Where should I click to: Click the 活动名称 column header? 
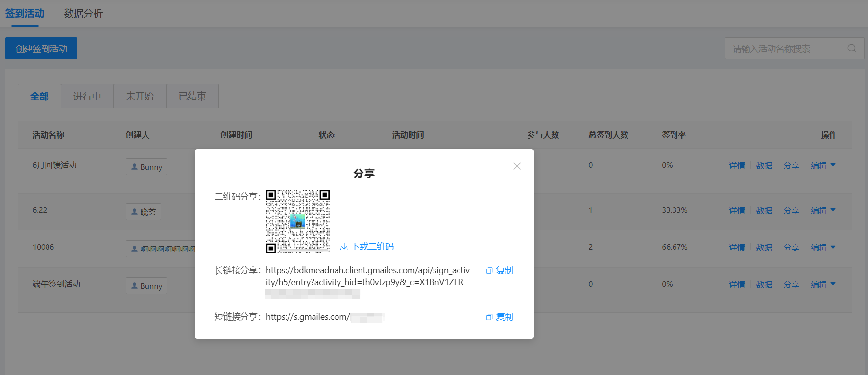click(x=48, y=135)
